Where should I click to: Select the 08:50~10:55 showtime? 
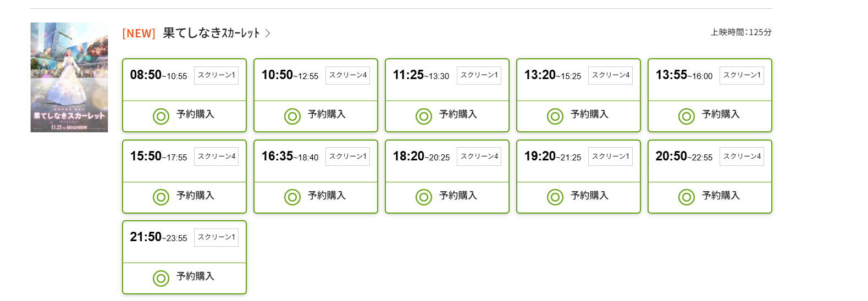click(158, 75)
